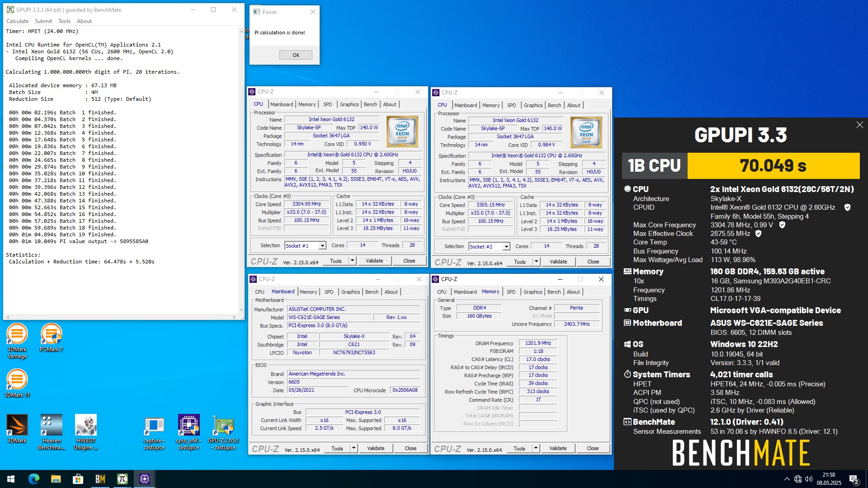Expand Tools arrow in Mainboard CPU-Z window
This screenshot has width=868, height=488.
[x=354, y=448]
